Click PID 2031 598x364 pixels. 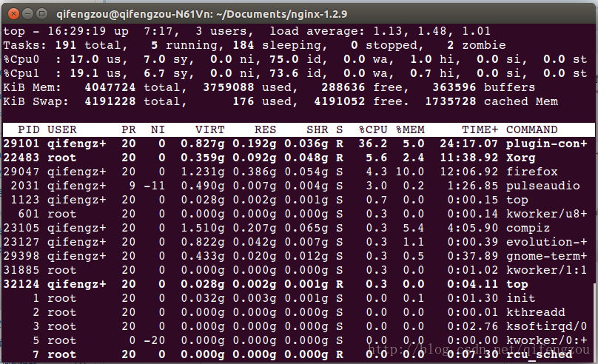pos(24,186)
